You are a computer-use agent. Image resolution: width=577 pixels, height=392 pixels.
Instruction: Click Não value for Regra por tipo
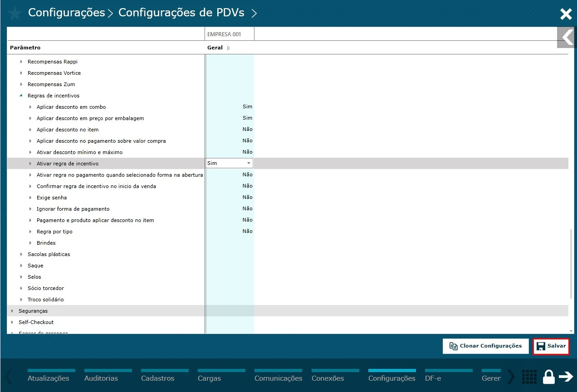pyautogui.click(x=247, y=232)
